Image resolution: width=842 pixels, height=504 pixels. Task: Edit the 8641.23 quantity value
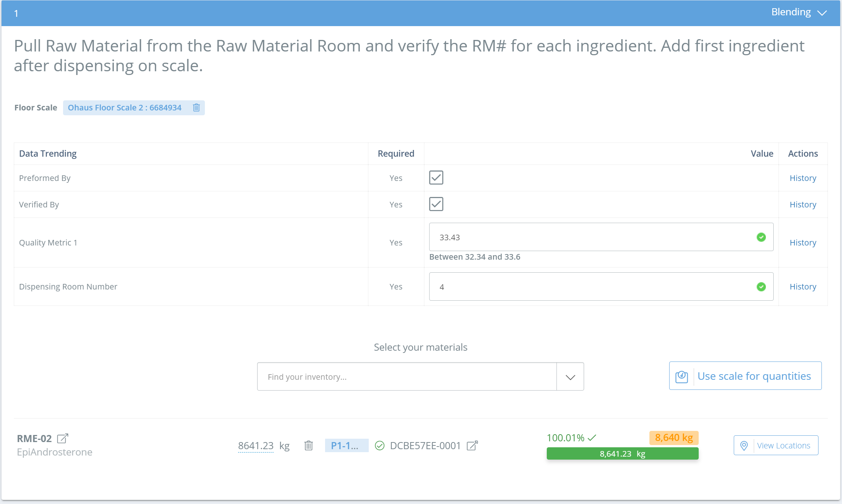tap(256, 445)
